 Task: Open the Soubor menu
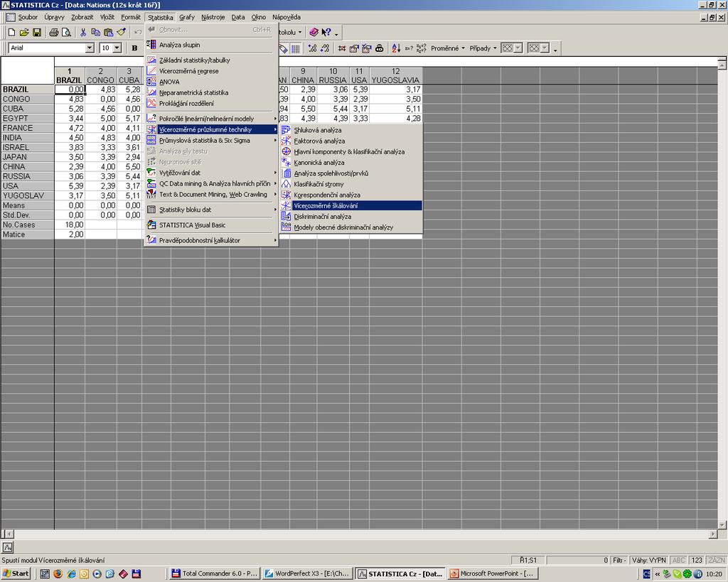pyautogui.click(x=28, y=17)
